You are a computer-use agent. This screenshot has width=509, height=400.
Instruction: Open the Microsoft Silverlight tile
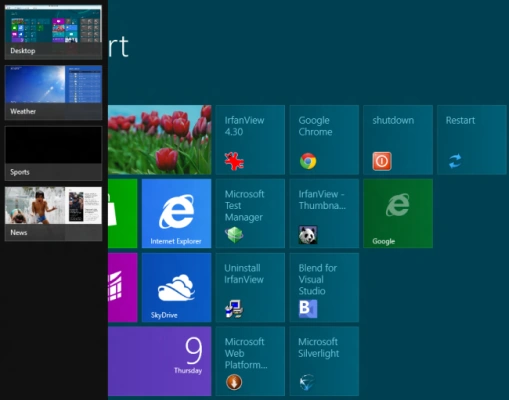[x=324, y=361]
